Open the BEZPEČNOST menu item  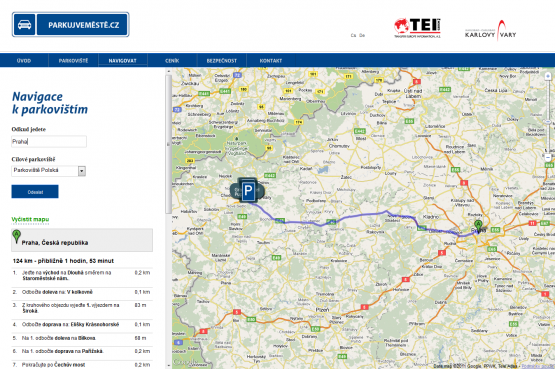(x=222, y=61)
